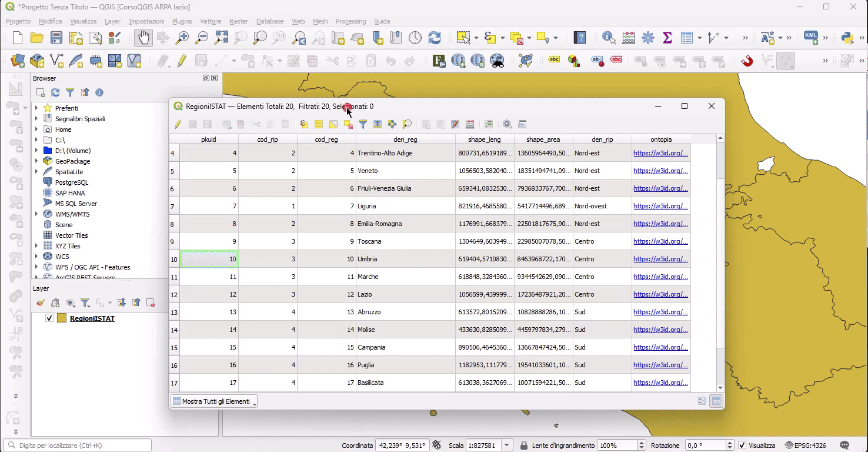Expand the Home folder in Browser
This screenshot has width=868, height=452.
[36, 129]
